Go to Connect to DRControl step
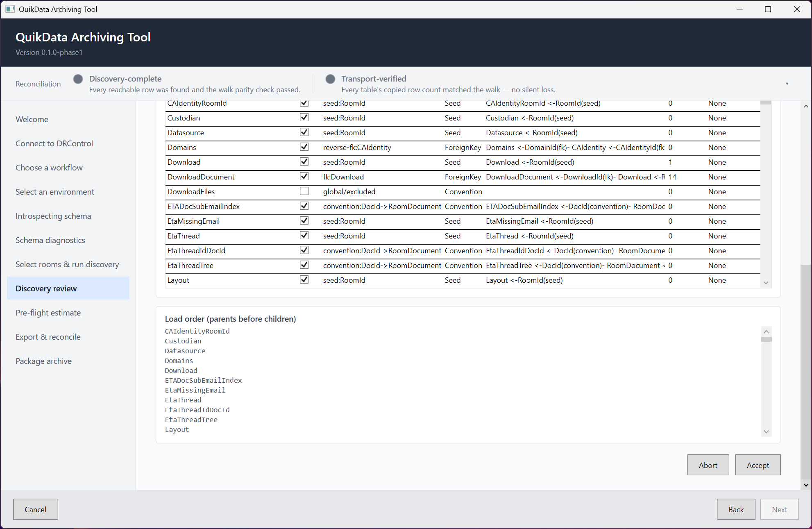The image size is (812, 529). click(68, 143)
